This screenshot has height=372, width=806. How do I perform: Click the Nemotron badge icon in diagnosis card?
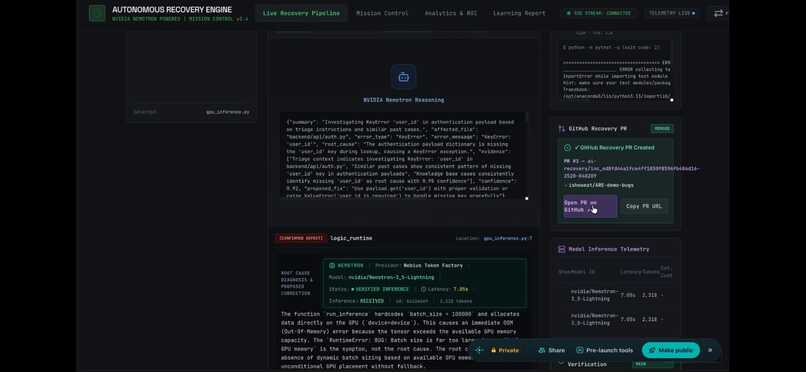(x=332, y=266)
